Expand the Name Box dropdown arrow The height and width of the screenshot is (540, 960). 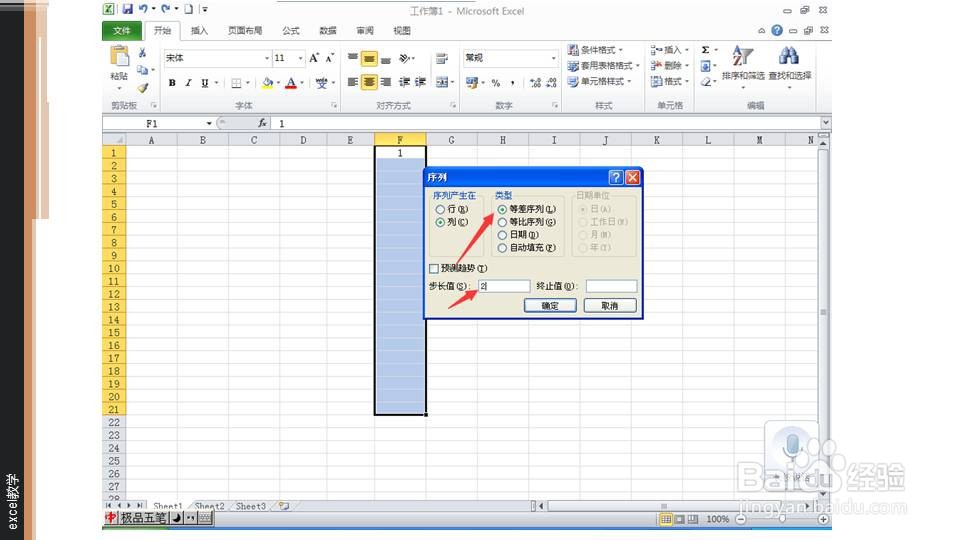point(209,123)
